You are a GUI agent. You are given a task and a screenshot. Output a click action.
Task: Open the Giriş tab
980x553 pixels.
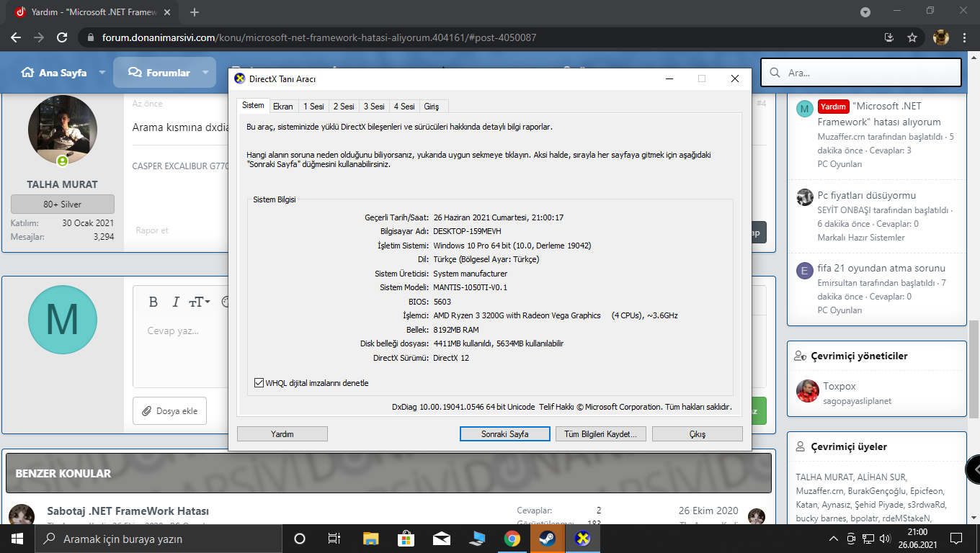[x=432, y=106]
